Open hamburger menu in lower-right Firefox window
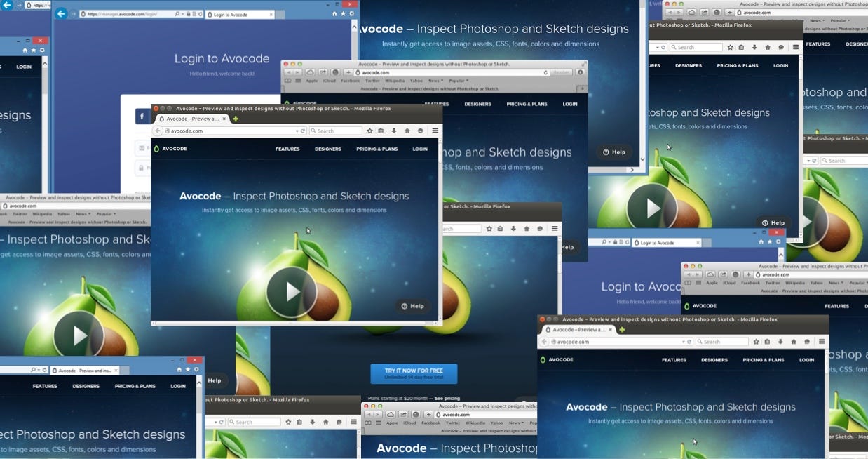 coord(822,342)
